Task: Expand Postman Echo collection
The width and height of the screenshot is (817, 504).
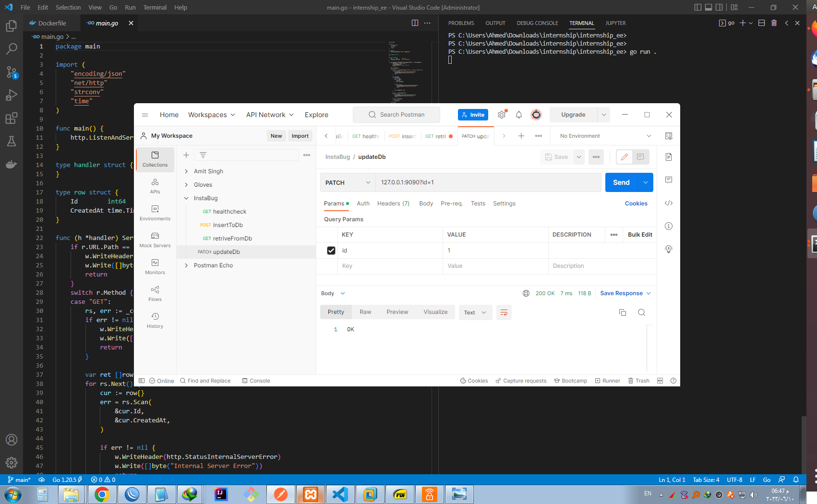Action: tap(186, 265)
